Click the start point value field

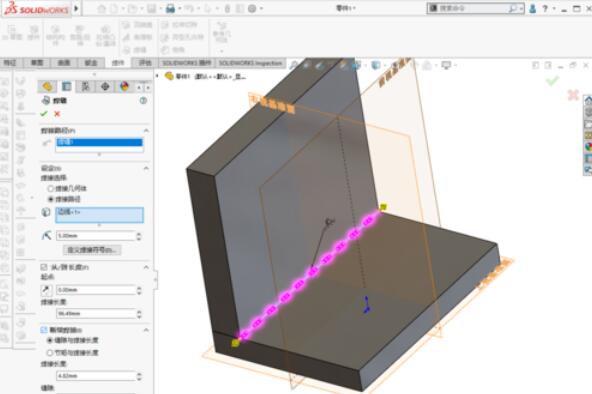click(96, 290)
